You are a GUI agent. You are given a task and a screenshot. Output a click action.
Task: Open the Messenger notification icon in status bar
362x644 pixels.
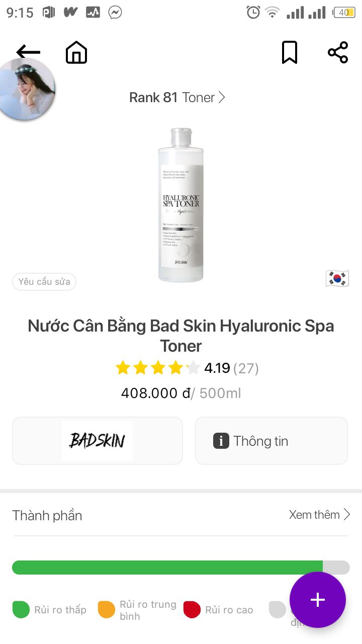click(x=115, y=13)
